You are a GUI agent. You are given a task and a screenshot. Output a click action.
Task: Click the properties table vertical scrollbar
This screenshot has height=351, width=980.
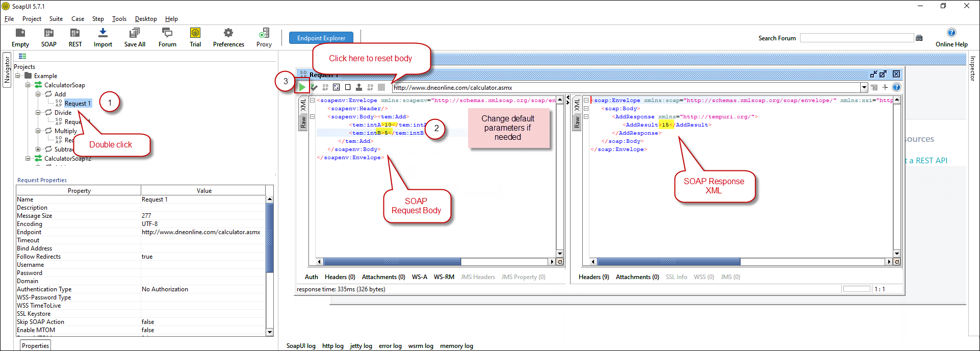(x=270, y=238)
